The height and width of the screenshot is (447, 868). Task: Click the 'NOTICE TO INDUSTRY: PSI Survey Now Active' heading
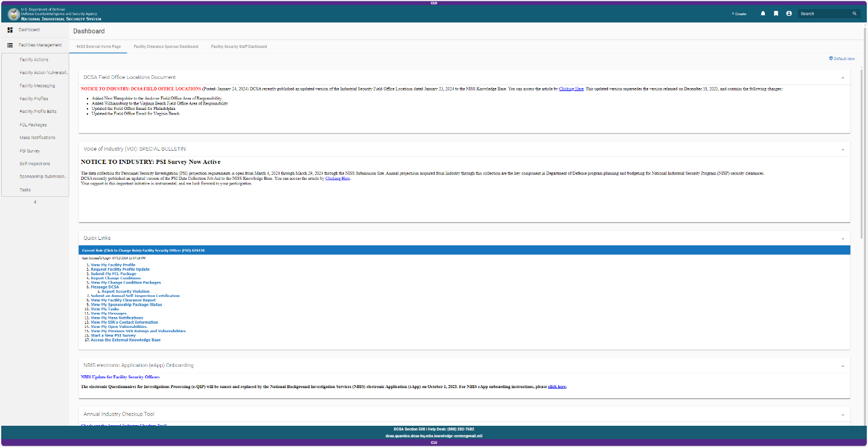[x=151, y=162]
